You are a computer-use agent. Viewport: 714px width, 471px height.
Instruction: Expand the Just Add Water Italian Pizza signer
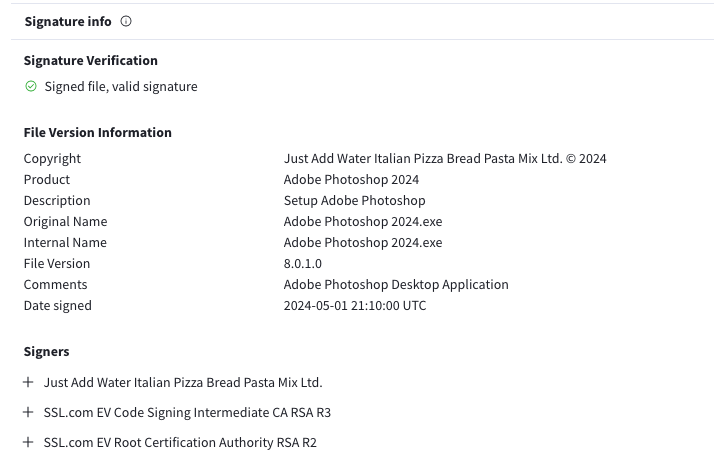[x=28, y=382]
